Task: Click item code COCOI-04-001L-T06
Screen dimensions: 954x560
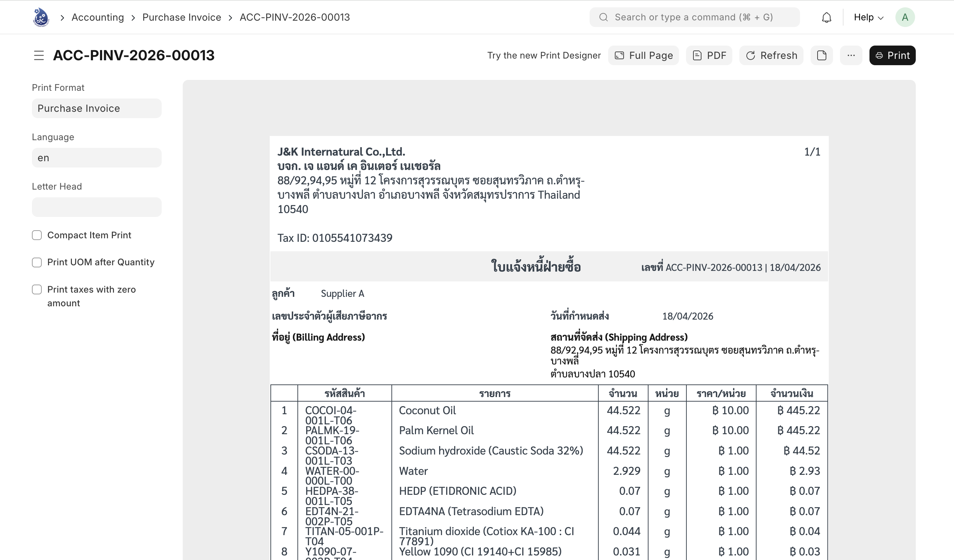Action: pyautogui.click(x=330, y=416)
